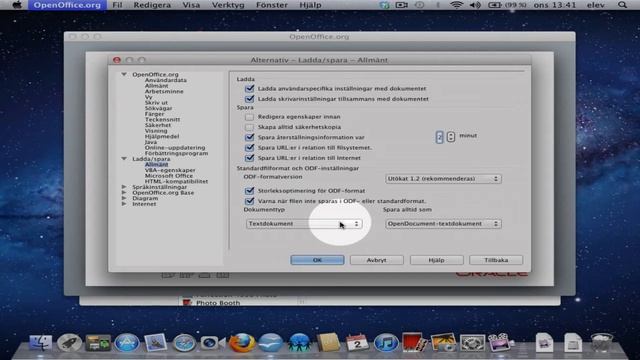640x360 pixels.
Task: Collapse the OpenOffice.org tree node
Action: click(124, 74)
